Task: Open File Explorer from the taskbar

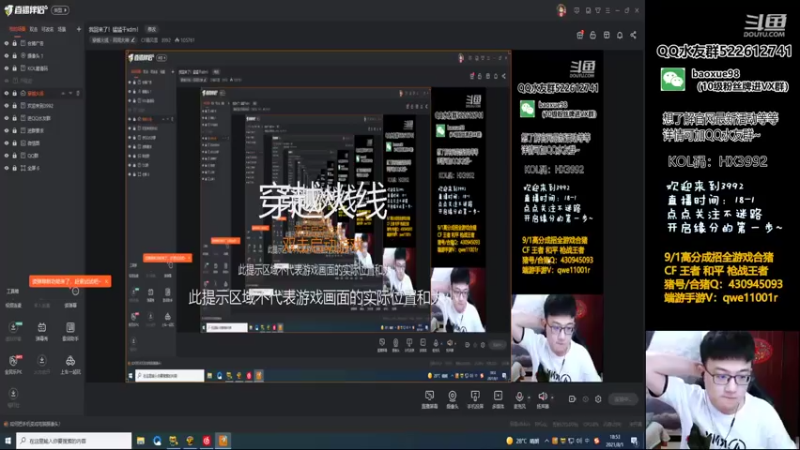Action: coord(140,440)
